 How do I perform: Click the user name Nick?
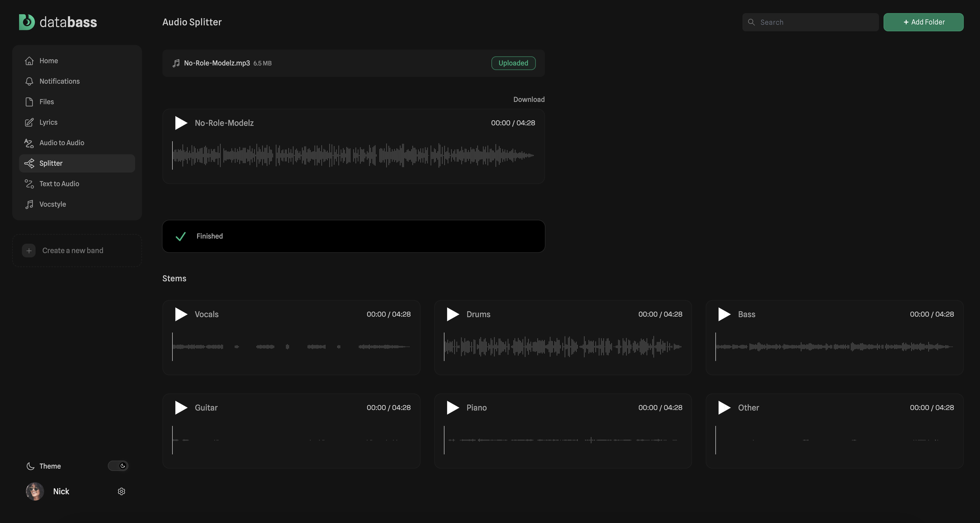tap(61, 491)
